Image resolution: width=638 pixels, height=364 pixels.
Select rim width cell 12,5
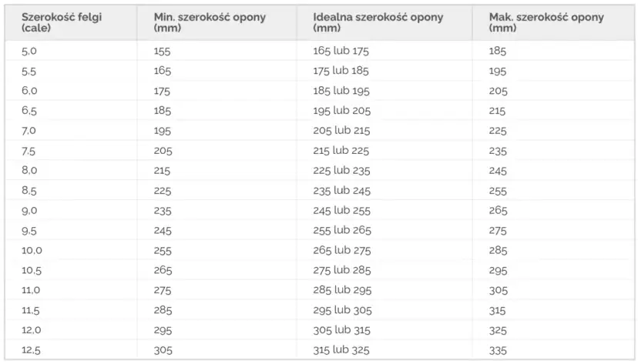click(32, 349)
